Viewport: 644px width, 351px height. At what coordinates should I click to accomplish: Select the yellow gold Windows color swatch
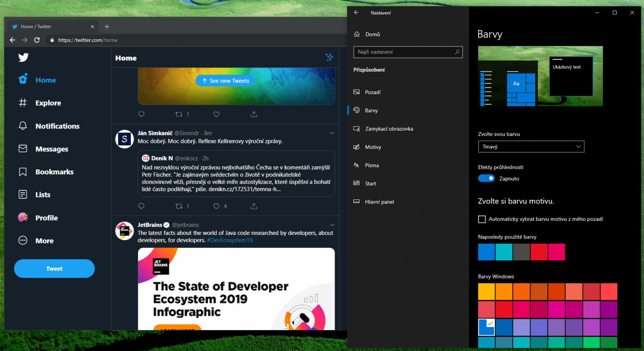pyautogui.click(x=486, y=292)
